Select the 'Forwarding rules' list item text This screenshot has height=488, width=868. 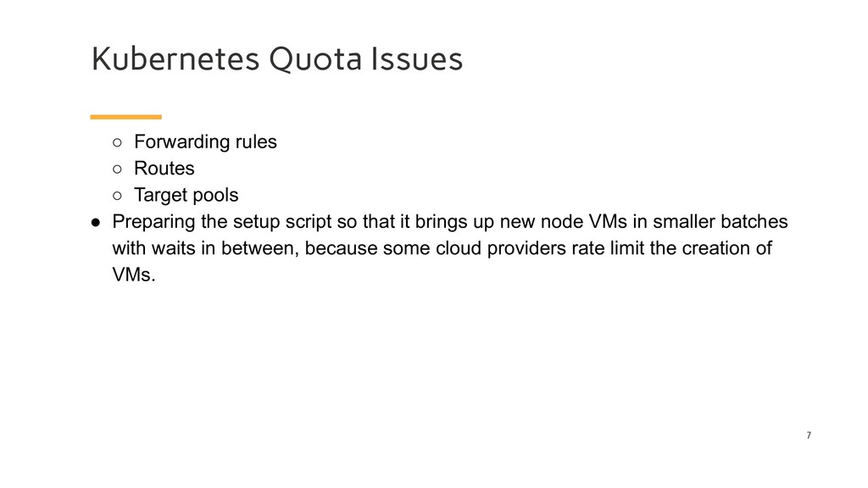[205, 141]
